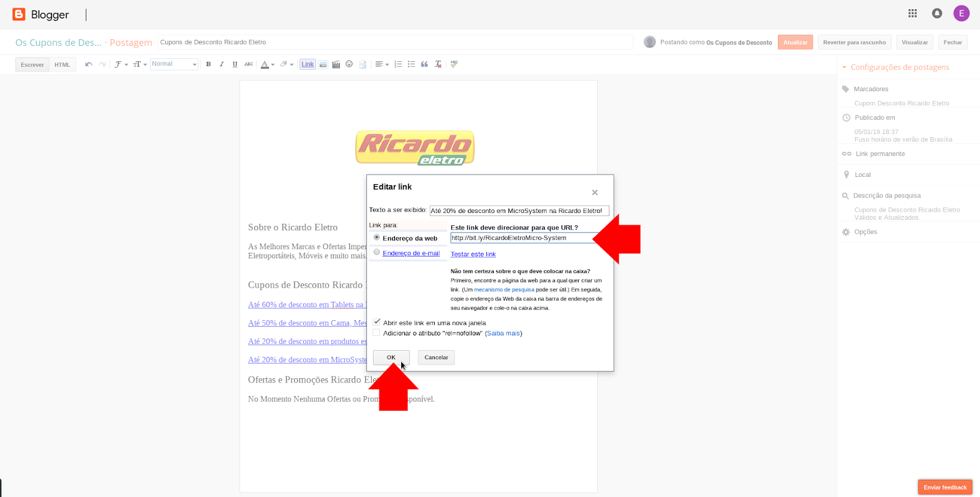This screenshot has height=497, width=980.
Task: Insert an image from the toolbar
Action: click(x=323, y=64)
